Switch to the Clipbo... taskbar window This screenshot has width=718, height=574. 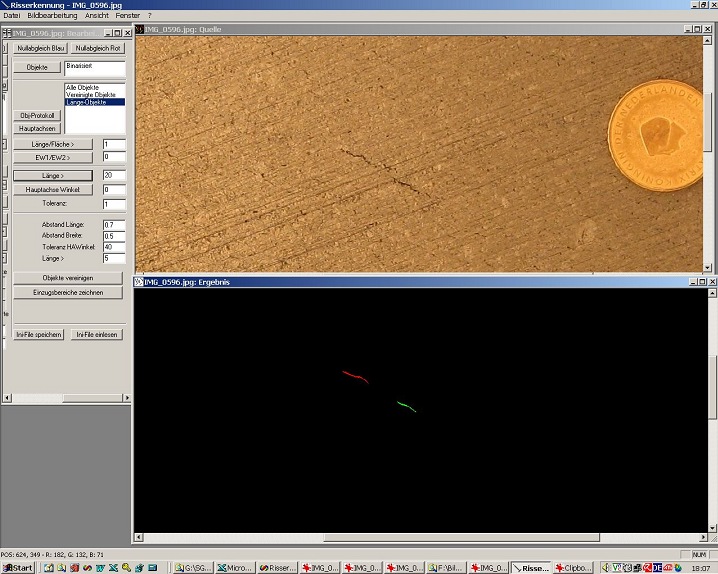pos(573,568)
